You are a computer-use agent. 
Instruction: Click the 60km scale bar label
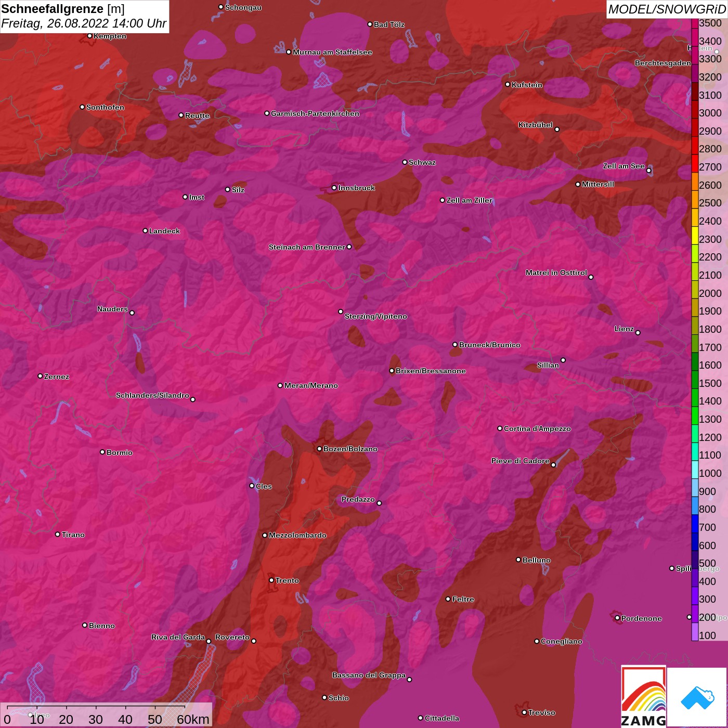coord(193,719)
